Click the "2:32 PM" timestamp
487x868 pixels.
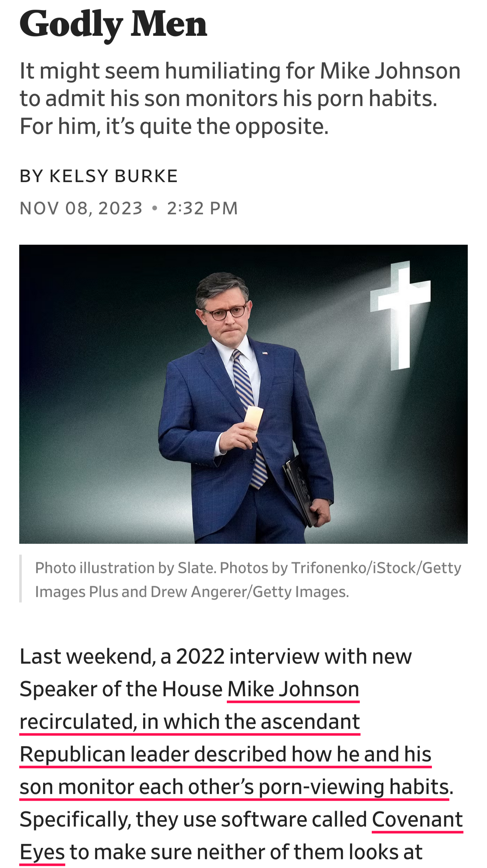click(202, 208)
